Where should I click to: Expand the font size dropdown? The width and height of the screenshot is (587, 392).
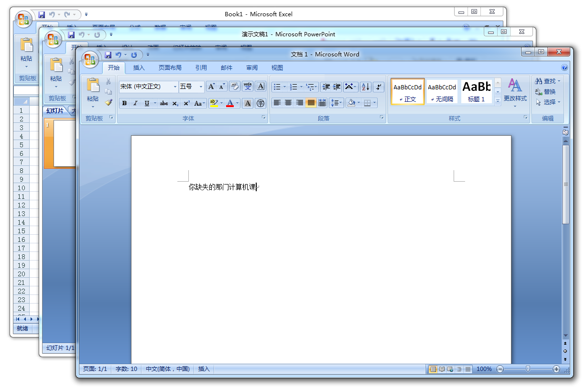[201, 87]
